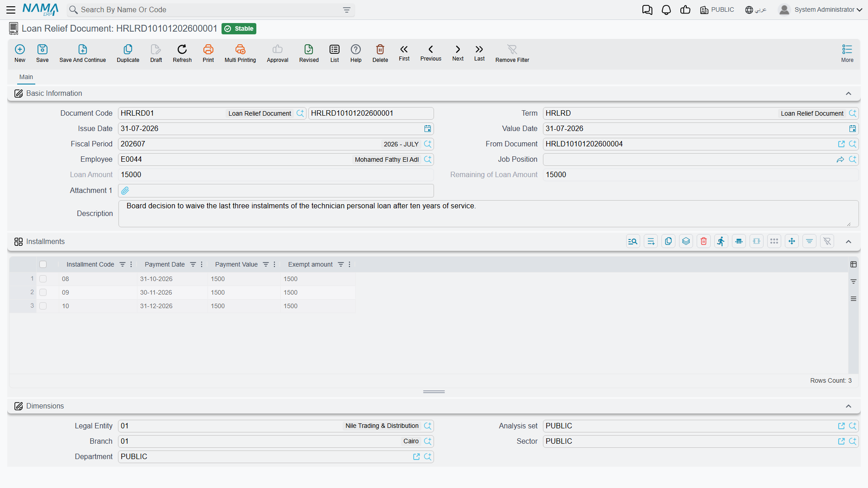This screenshot has height=488, width=868.
Task: Collapse the Basic Information section
Action: (849, 94)
